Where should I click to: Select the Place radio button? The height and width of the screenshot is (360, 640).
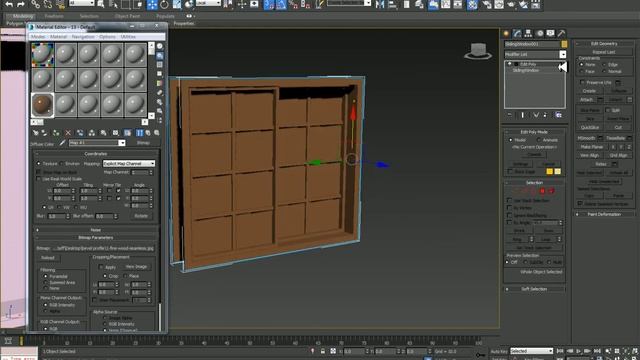click(126, 276)
